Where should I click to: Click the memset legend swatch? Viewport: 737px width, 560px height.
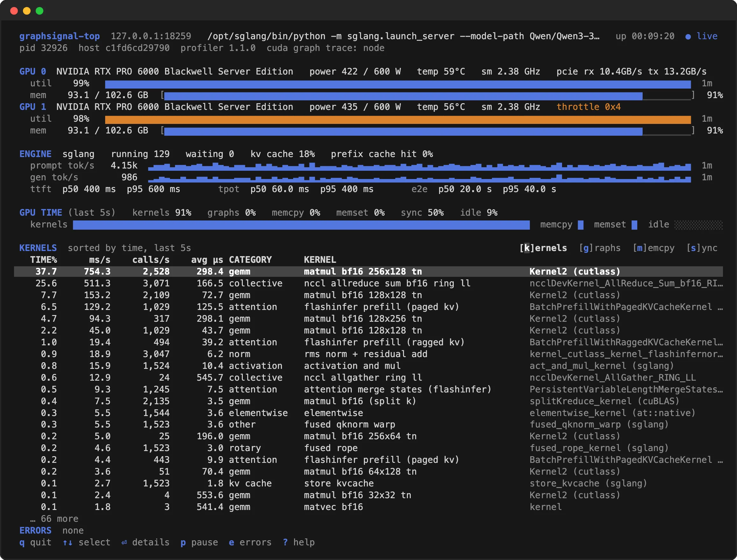click(x=634, y=225)
